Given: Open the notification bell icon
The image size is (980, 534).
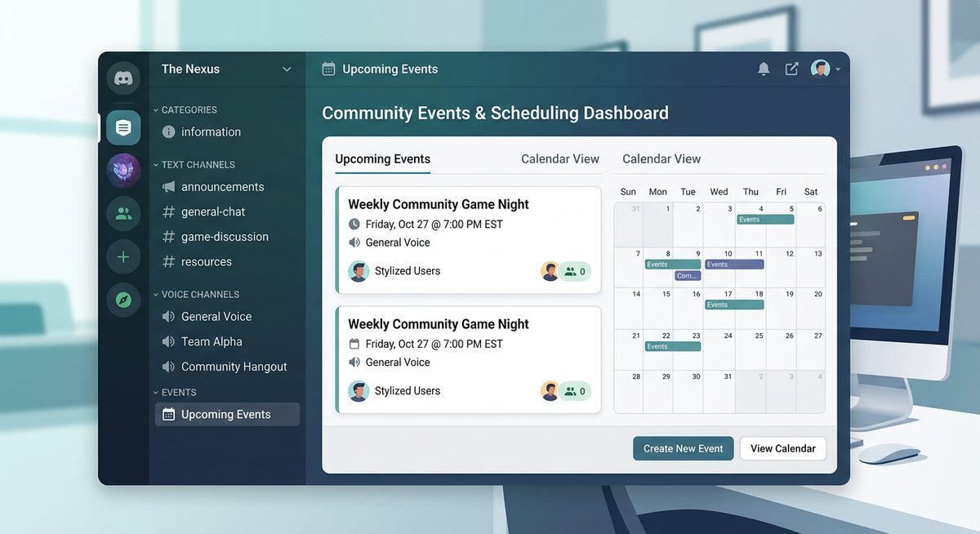Looking at the screenshot, I should [764, 69].
